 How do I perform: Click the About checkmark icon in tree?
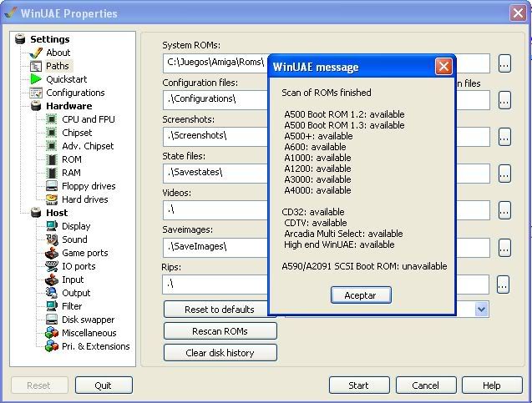tap(36, 53)
